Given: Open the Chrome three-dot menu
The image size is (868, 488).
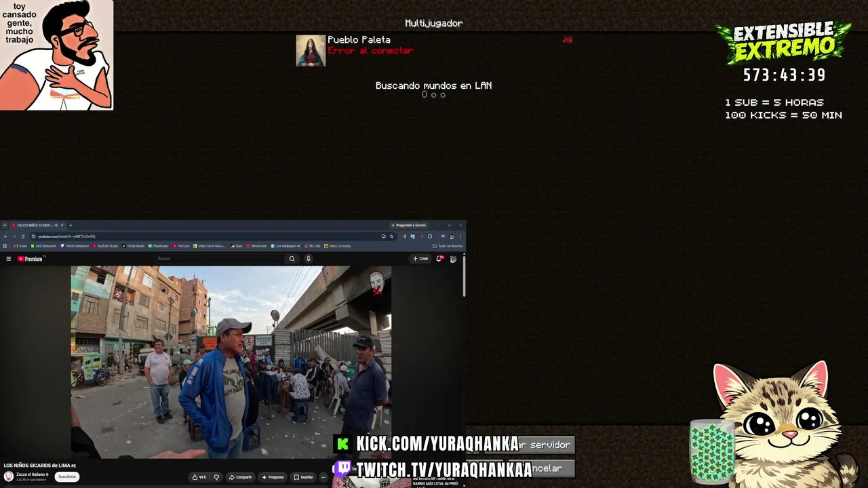Looking at the screenshot, I should coord(460,237).
